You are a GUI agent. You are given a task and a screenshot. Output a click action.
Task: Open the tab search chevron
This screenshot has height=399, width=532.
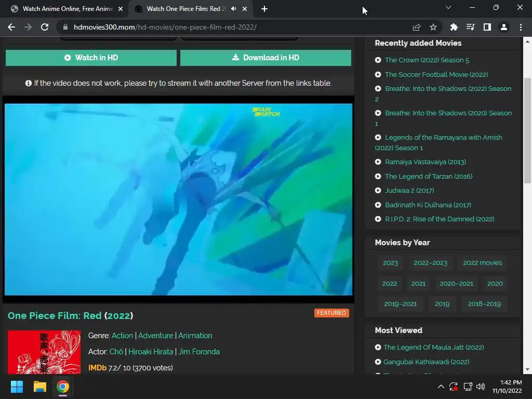point(448,7)
